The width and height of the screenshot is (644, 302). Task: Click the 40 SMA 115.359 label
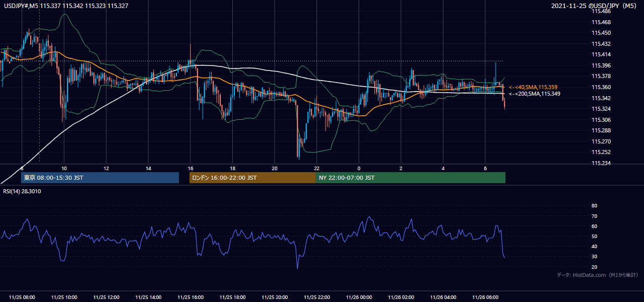coord(533,87)
